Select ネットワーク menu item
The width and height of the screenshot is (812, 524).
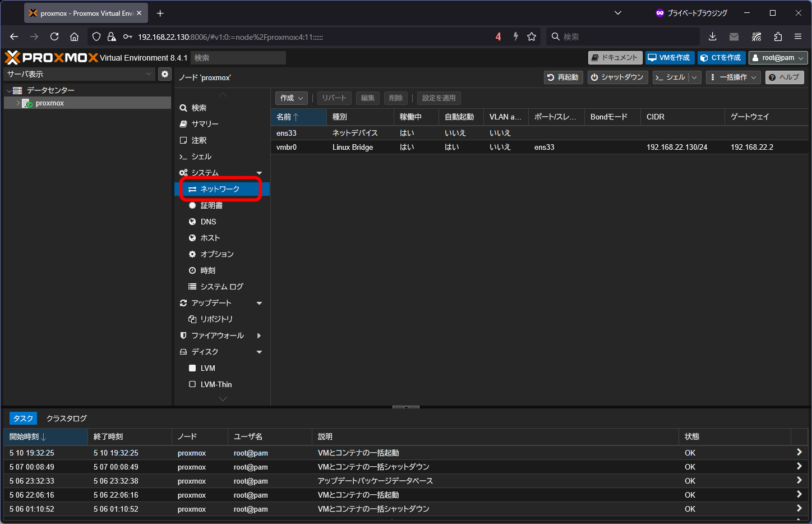pyautogui.click(x=222, y=189)
